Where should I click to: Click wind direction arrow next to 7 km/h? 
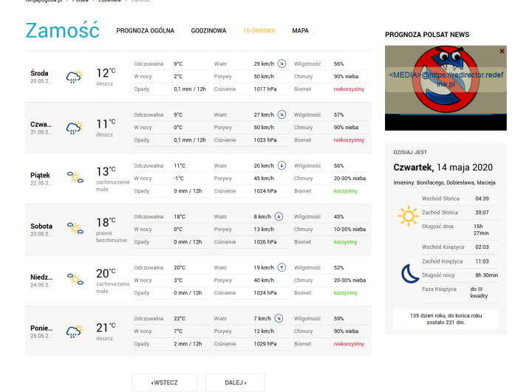pyautogui.click(x=279, y=318)
